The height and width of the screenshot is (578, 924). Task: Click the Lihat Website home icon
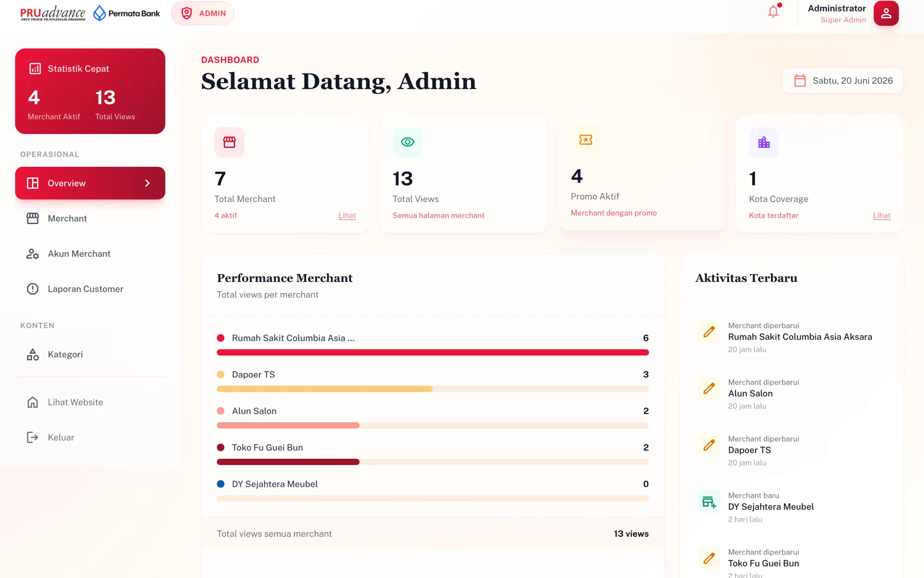tap(33, 402)
